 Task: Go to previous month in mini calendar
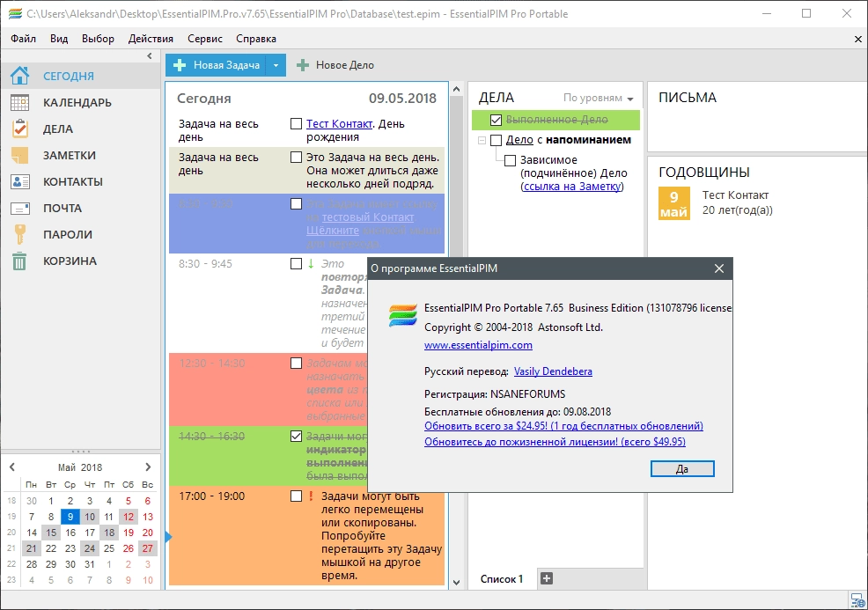(12, 467)
